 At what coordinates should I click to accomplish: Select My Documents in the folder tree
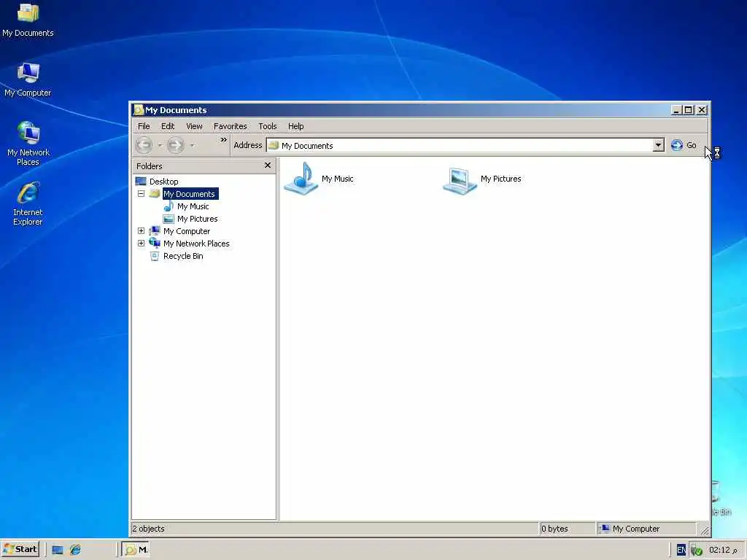(190, 194)
